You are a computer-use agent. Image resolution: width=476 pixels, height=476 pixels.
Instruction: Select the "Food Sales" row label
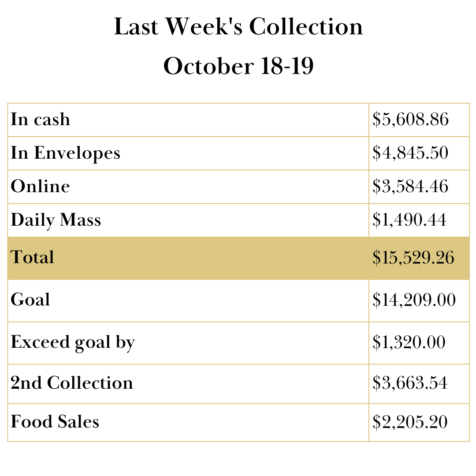point(55,422)
